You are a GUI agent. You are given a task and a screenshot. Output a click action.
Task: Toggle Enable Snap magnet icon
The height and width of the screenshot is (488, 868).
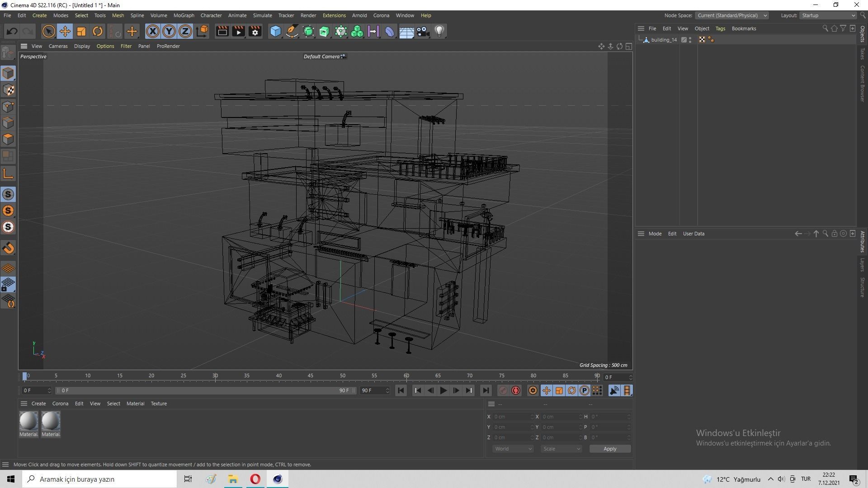[8, 248]
